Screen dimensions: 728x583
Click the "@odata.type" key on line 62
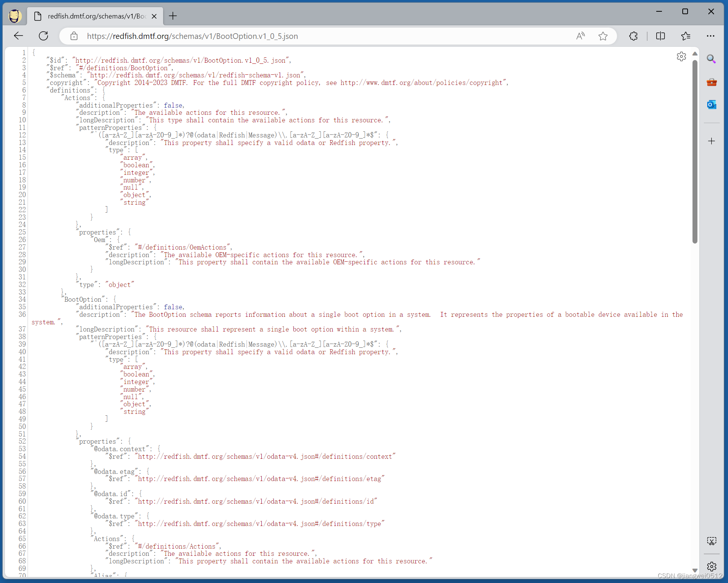coord(114,516)
